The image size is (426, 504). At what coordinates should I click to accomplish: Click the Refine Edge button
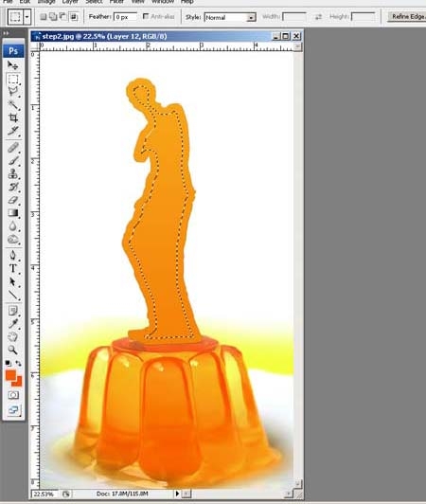[x=407, y=17]
